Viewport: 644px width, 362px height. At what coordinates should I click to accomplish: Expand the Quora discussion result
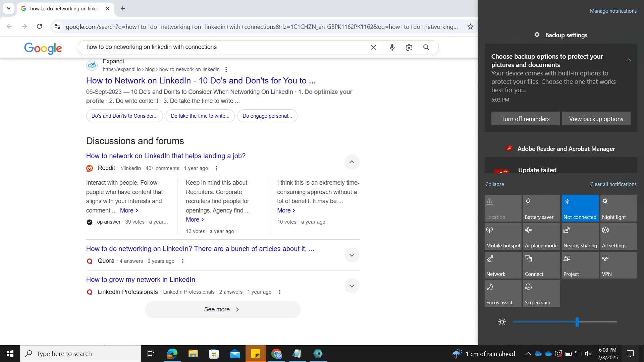coord(352,255)
